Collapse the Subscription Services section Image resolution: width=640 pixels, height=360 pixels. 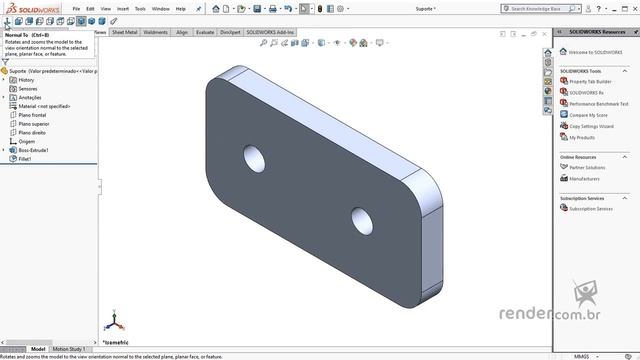(x=625, y=198)
